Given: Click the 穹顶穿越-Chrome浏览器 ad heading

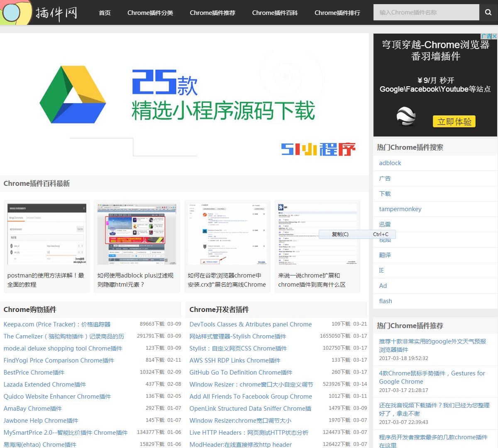Looking at the screenshot, I should (436, 50).
